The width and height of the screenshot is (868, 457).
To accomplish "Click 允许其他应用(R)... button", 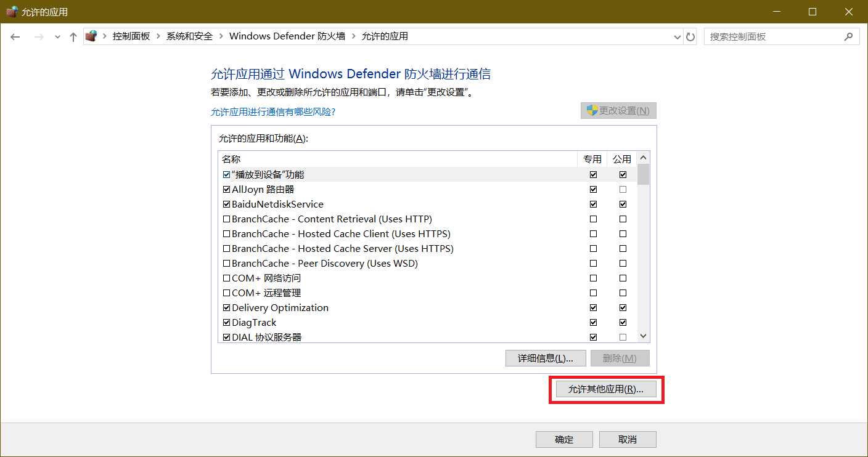I will 605,389.
